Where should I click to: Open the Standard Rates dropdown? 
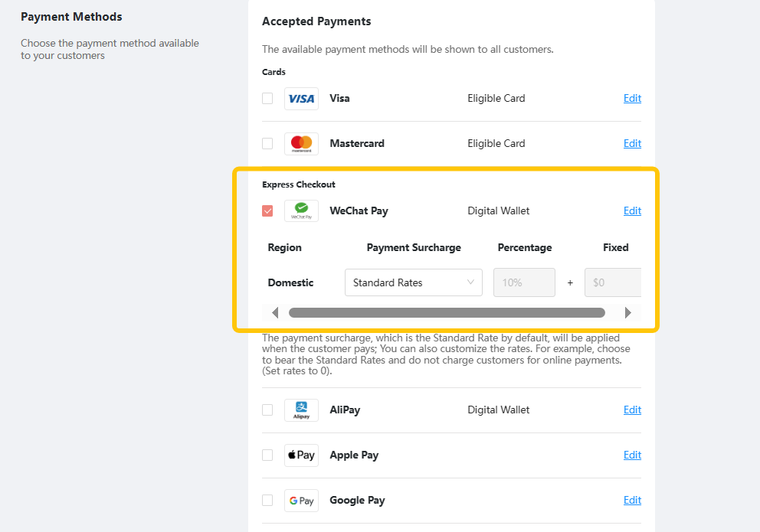pyautogui.click(x=414, y=282)
